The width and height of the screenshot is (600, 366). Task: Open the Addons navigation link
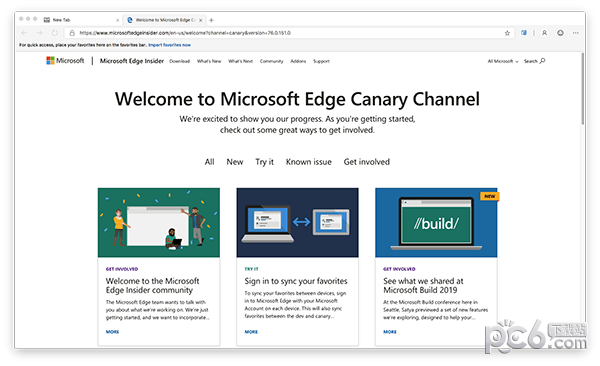[x=298, y=61]
